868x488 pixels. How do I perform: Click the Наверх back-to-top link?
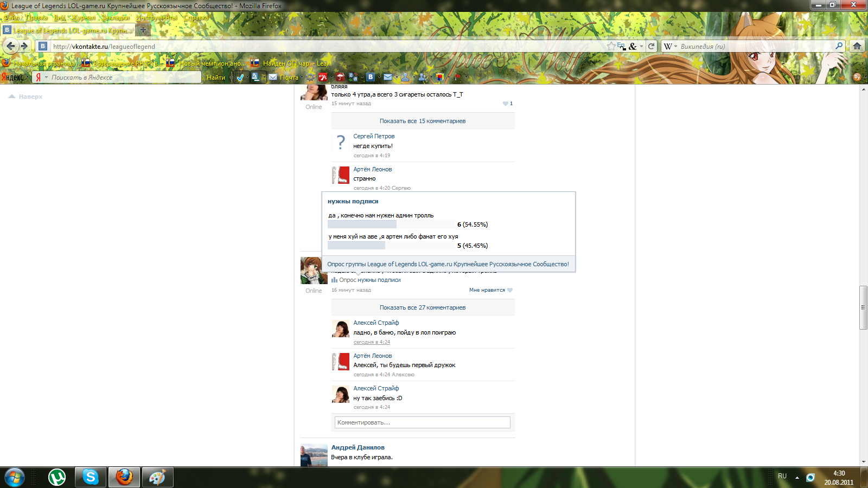coord(25,97)
